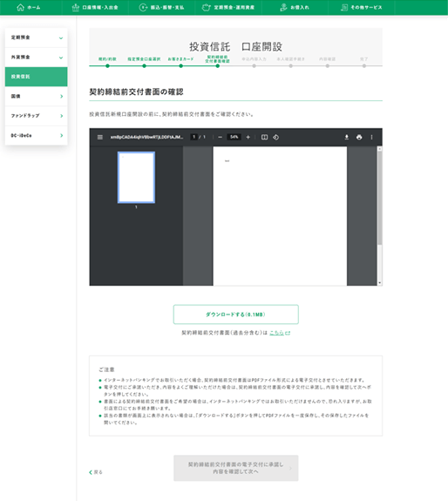Click the fit-to-page icon in the PDF toolbar
Image resolution: width=448 pixels, height=501 pixels.
click(x=264, y=137)
